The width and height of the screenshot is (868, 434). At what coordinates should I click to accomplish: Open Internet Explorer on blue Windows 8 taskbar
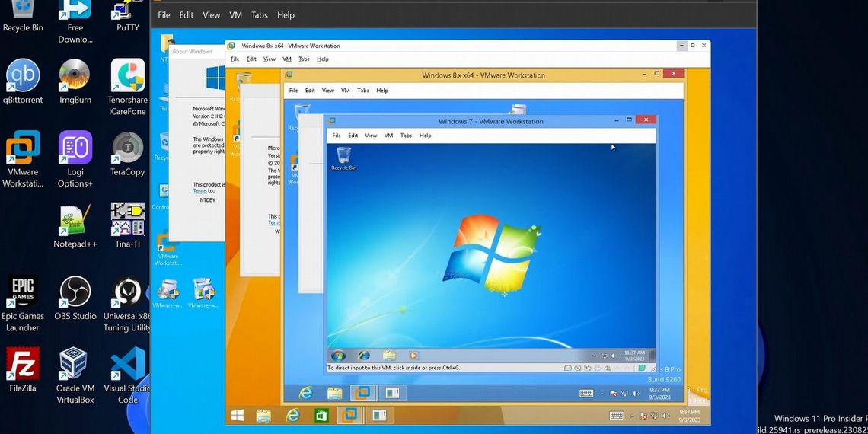coord(305,393)
